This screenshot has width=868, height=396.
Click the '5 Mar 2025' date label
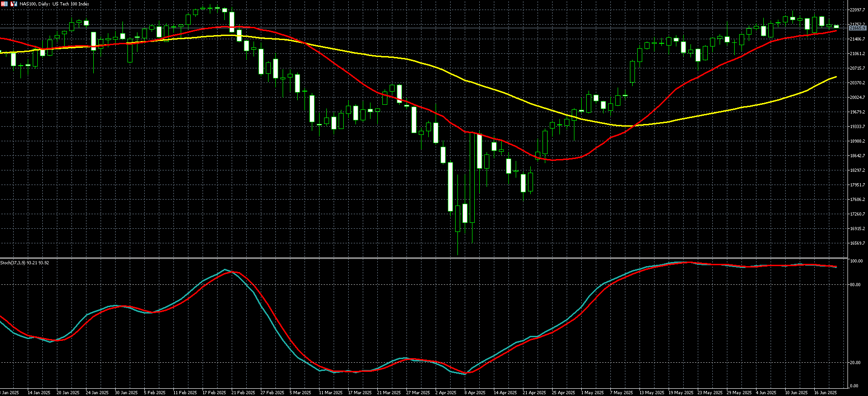coord(300,392)
